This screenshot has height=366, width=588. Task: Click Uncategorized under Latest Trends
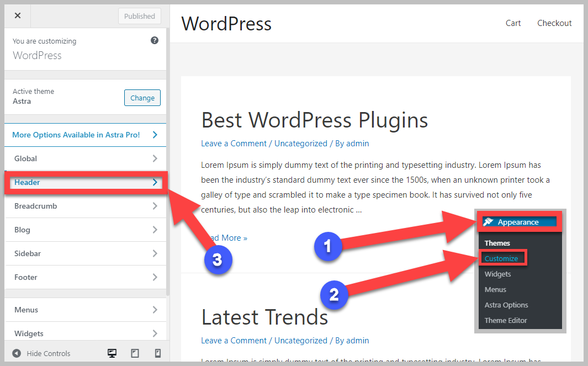click(x=301, y=341)
